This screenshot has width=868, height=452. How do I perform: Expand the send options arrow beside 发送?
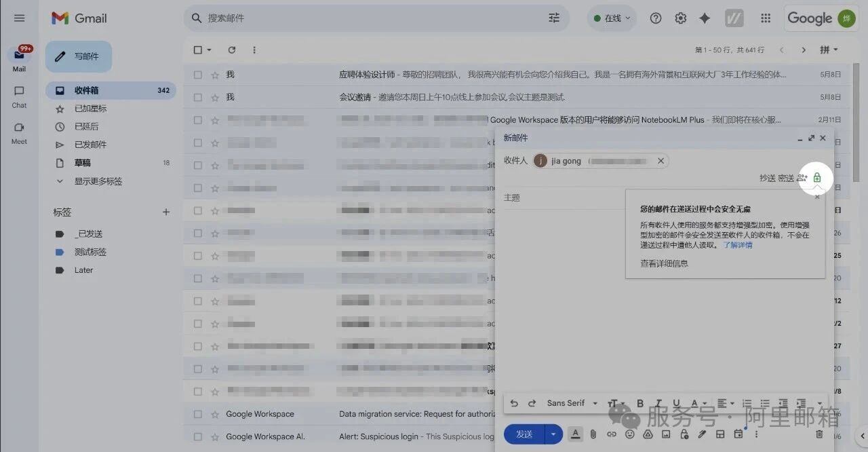coord(554,434)
